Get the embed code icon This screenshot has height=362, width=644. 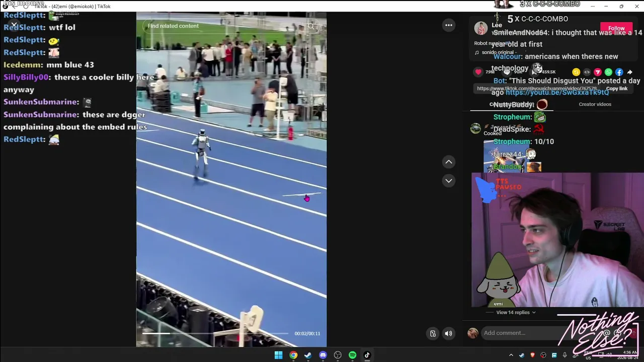click(587, 72)
